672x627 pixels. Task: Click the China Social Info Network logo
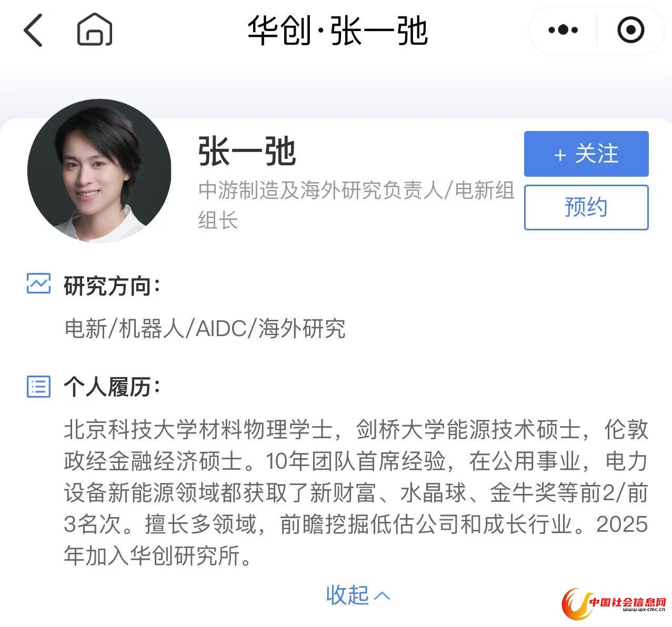pyautogui.click(x=615, y=604)
